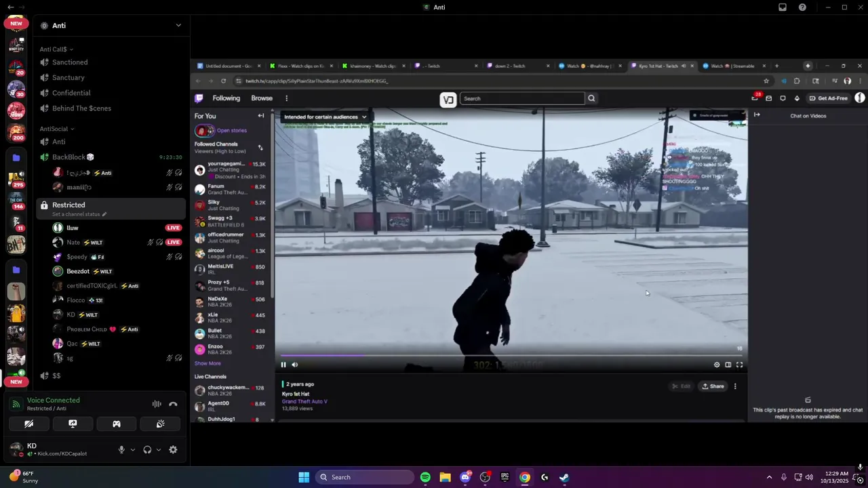Join the Sanctuary voice channel
This screenshot has width=868, height=488.
point(68,78)
